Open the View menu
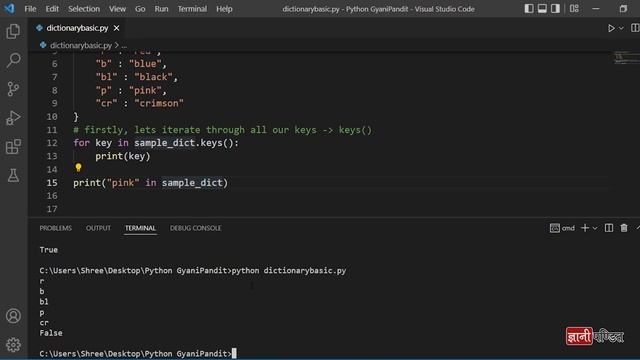This screenshot has height=360, width=640. (x=117, y=9)
